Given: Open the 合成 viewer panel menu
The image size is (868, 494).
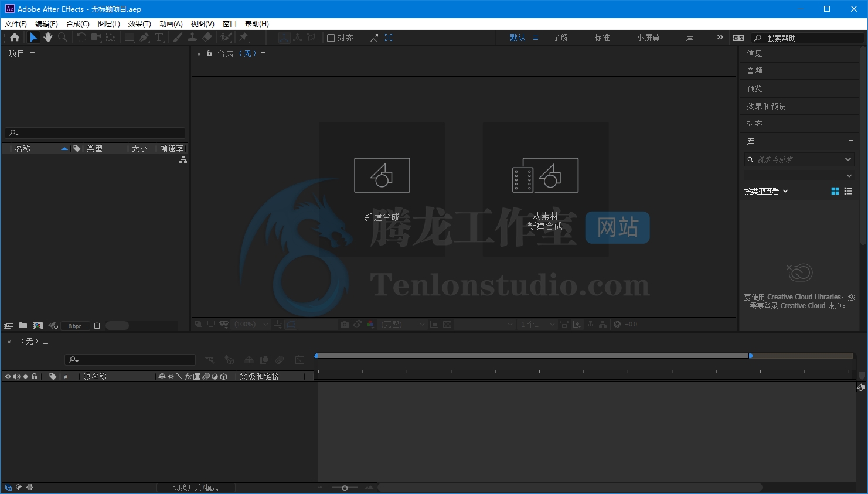Looking at the screenshot, I should (263, 54).
